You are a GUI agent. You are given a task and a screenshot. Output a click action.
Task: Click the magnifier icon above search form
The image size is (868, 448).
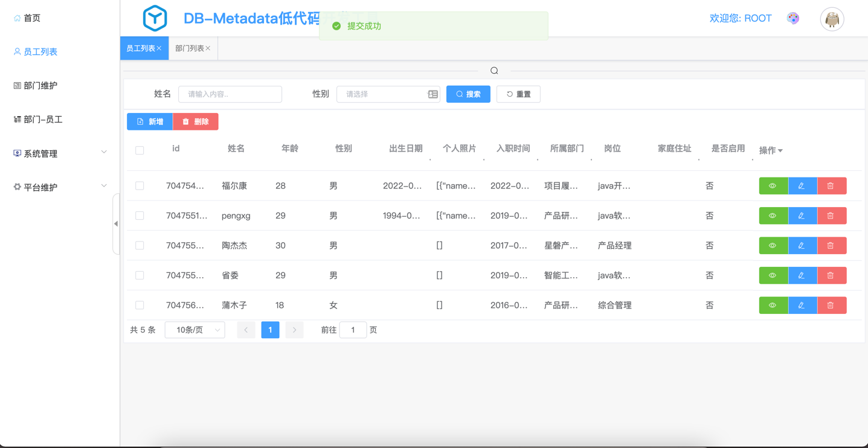494,71
